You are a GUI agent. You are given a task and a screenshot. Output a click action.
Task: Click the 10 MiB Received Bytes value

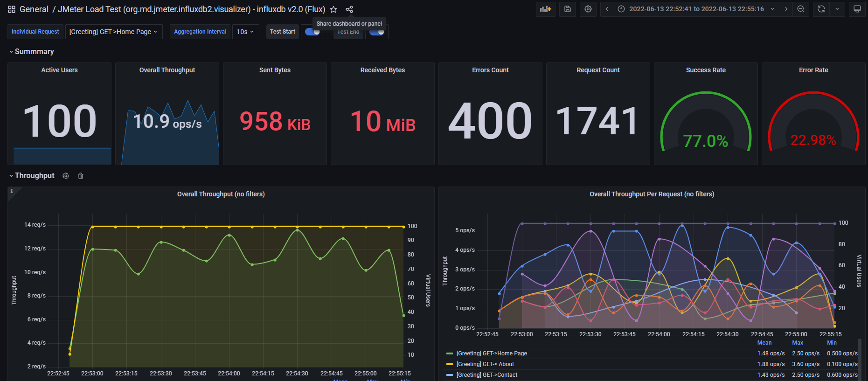pos(382,122)
